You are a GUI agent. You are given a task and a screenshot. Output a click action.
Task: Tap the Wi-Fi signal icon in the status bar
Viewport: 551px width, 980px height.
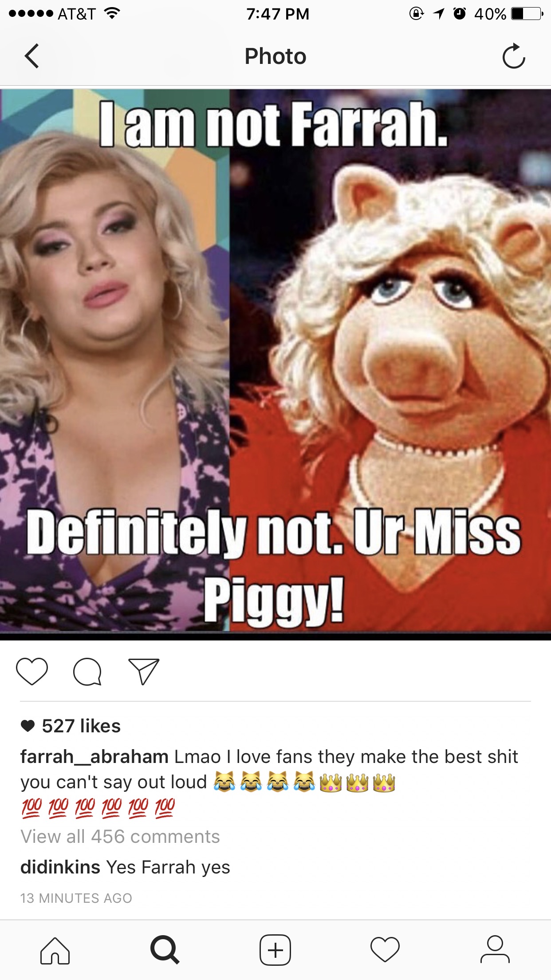(112, 14)
